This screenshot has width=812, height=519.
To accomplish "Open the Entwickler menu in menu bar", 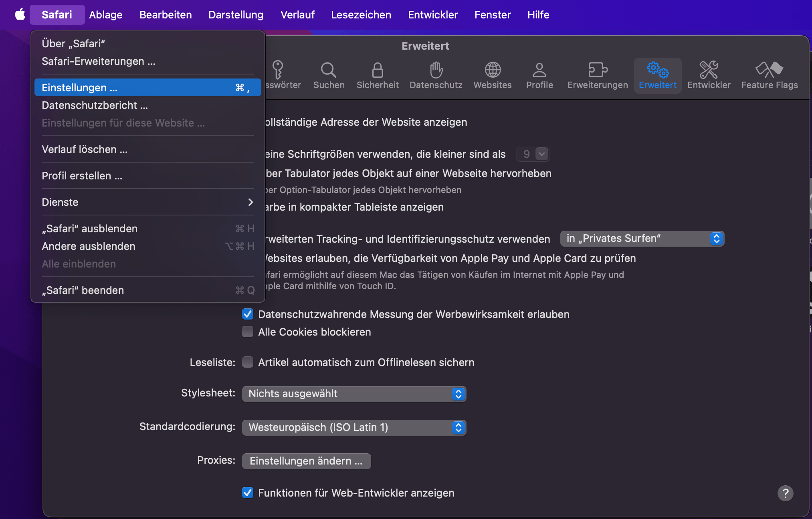I will 433,15.
